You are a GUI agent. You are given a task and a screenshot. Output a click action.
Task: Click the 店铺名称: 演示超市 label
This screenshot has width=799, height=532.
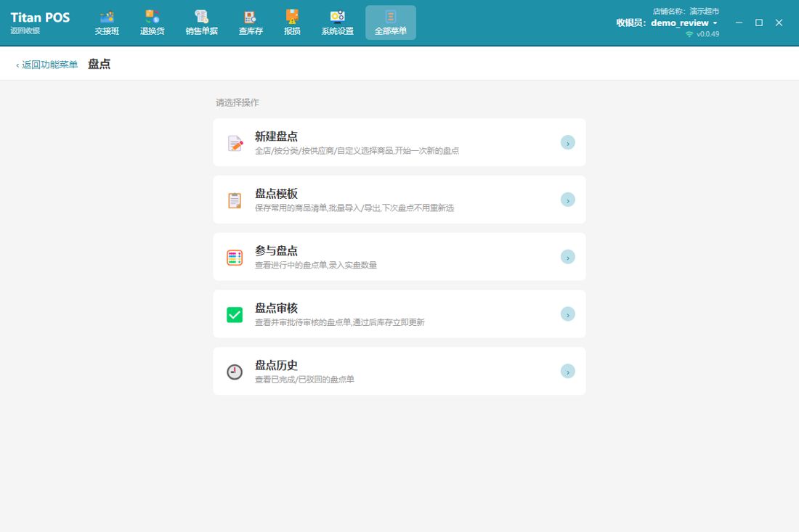(x=686, y=11)
